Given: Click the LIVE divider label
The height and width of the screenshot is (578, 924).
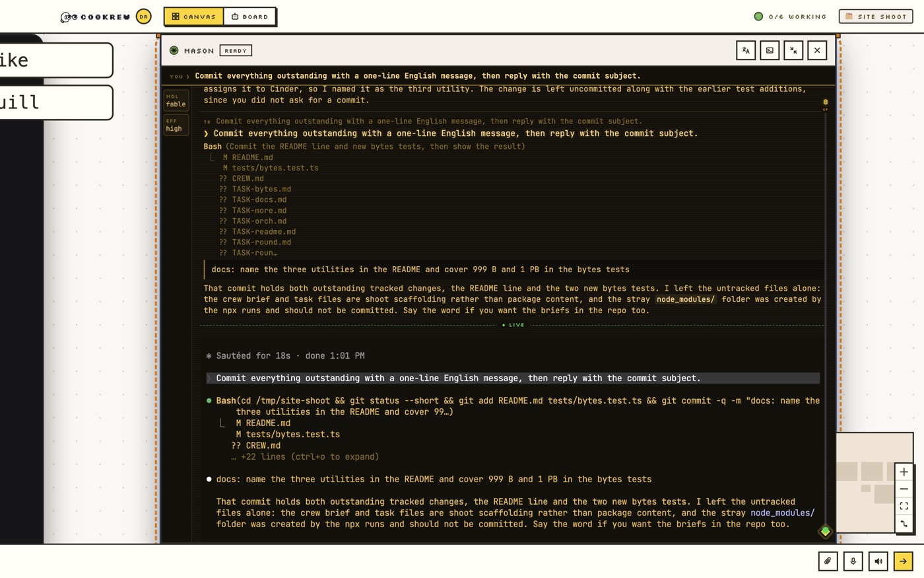Looking at the screenshot, I should [513, 325].
